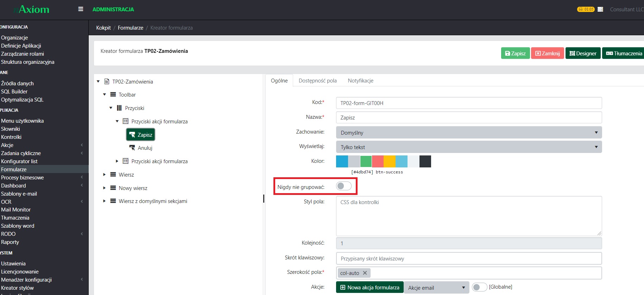Go to Kokpit breadcrumb link
This screenshot has width=644, height=295.
pos(103,27)
